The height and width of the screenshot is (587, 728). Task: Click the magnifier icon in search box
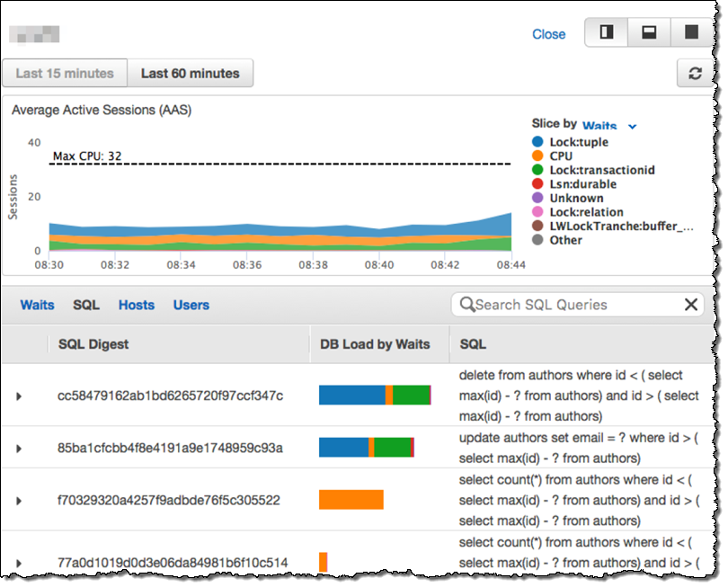tap(467, 305)
